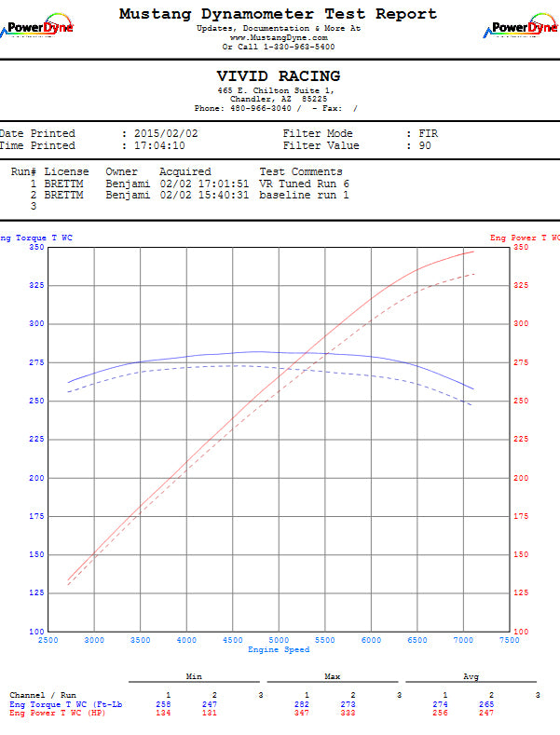Select the 'VIVID RACING' heading
The width and height of the screenshot is (560, 735).
pos(279,76)
